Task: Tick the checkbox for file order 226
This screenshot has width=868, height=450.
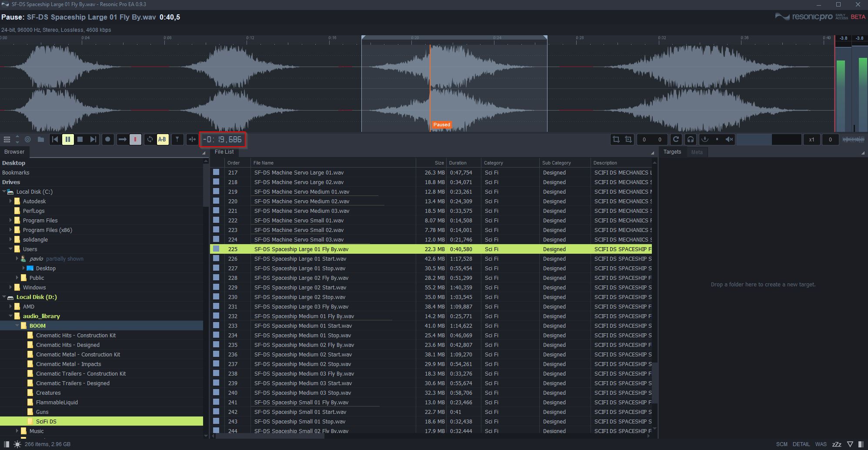Action: pyautogui.click(x=216, y=259)
